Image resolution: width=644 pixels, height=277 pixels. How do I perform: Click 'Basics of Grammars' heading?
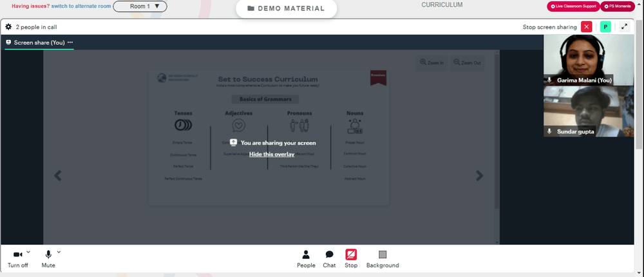click(265, 99)
